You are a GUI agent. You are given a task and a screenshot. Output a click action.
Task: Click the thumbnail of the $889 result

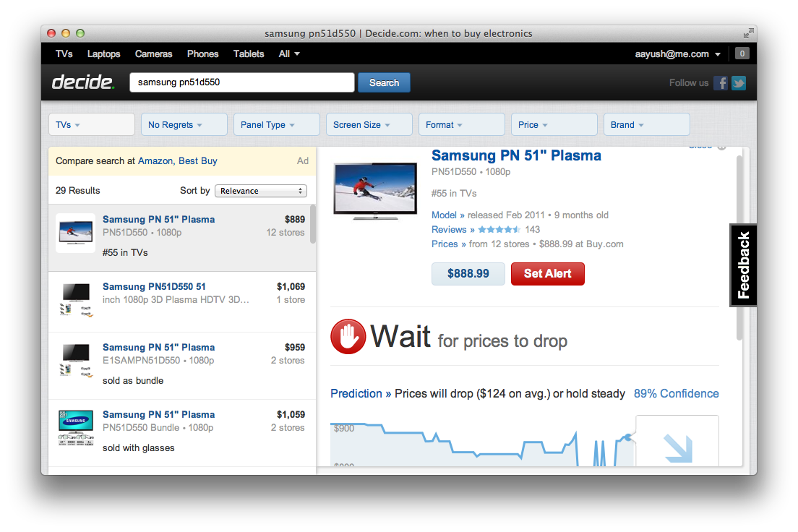tap(75, 233)
